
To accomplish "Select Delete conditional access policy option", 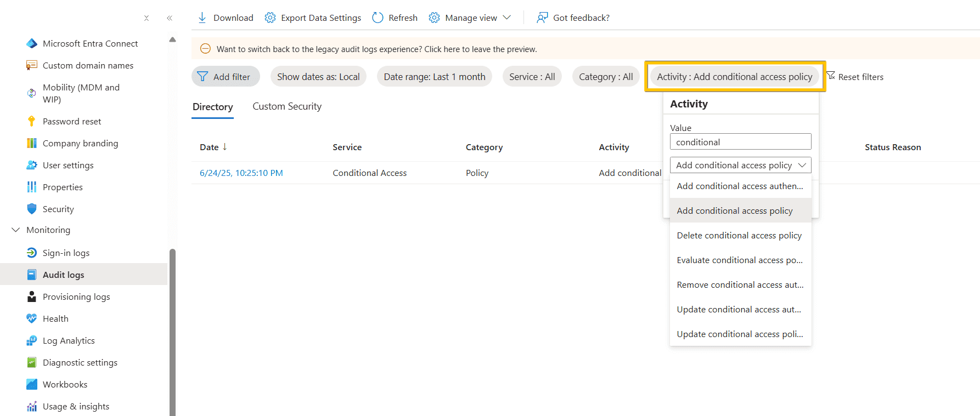I will (x=739, y=235).
